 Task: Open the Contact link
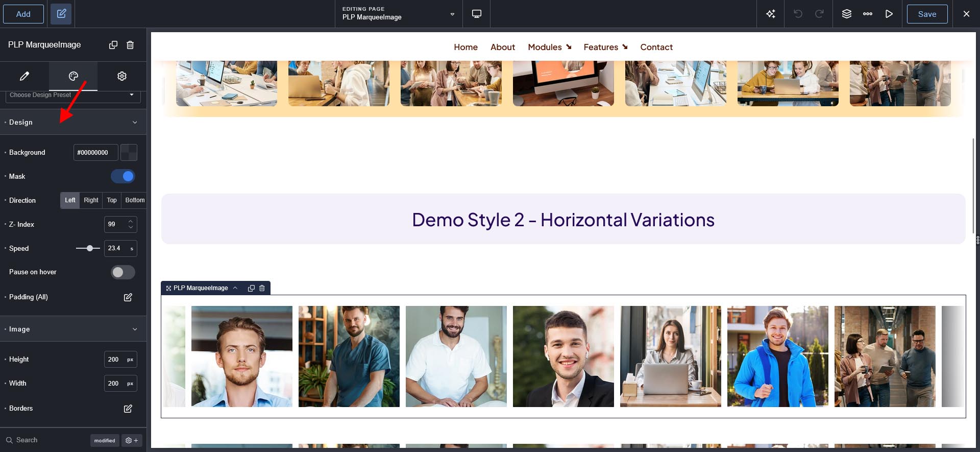pos(656,47)
